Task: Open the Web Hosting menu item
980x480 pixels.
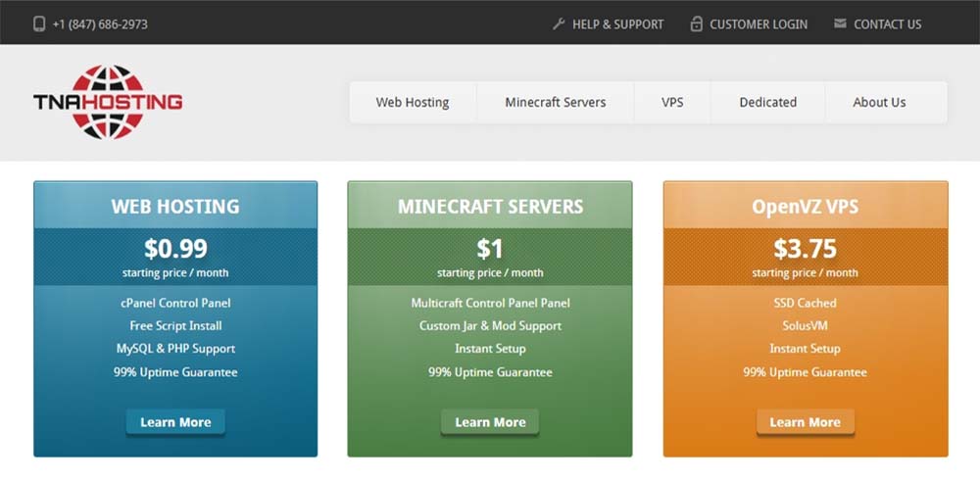Action: 413,103
